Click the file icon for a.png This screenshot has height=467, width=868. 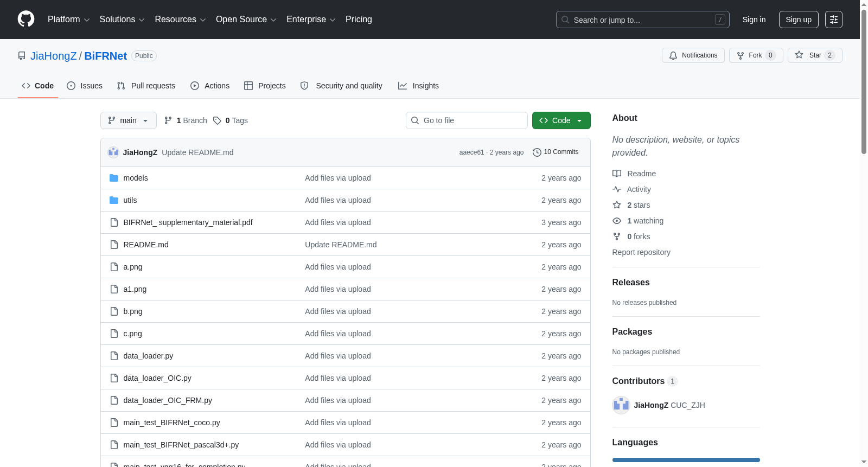click(114, 267)
